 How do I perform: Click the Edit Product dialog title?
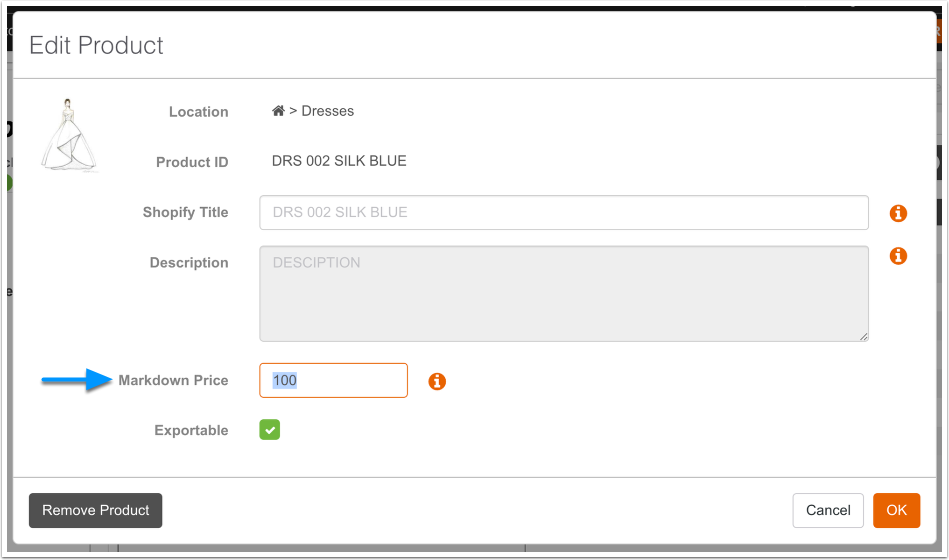[x=96, y=45]
